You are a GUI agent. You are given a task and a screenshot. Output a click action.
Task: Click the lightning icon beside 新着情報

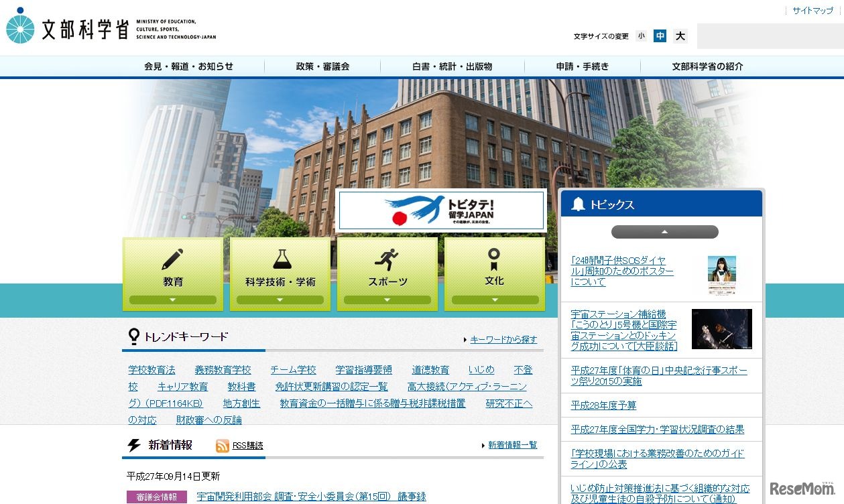132,444
